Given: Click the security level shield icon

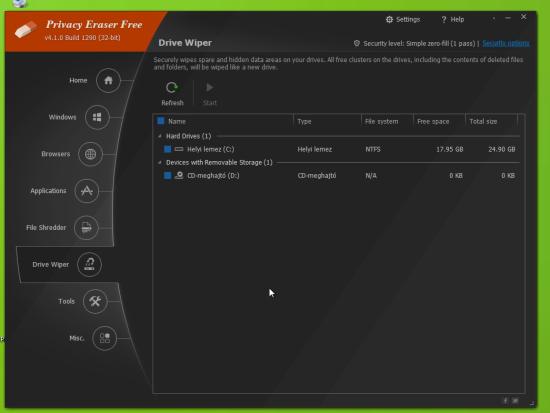Looking at the screenshot, I should point(357,44).
